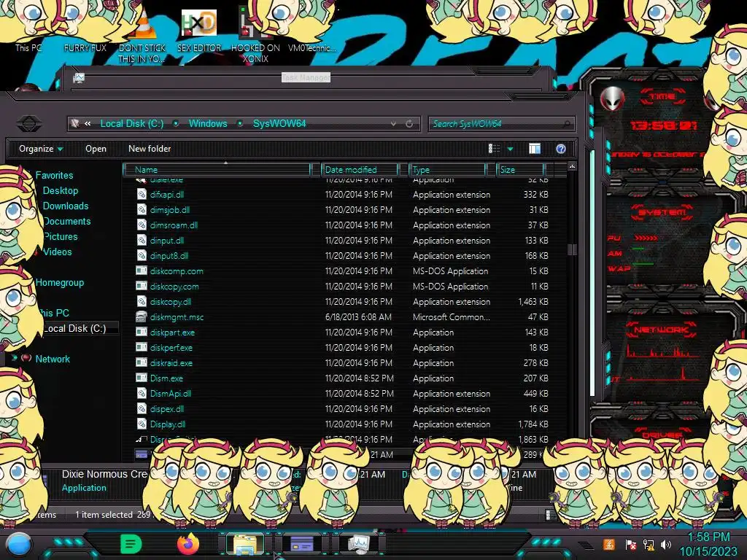Click the network tray icon
747x560 pixels.
[648, 545]
